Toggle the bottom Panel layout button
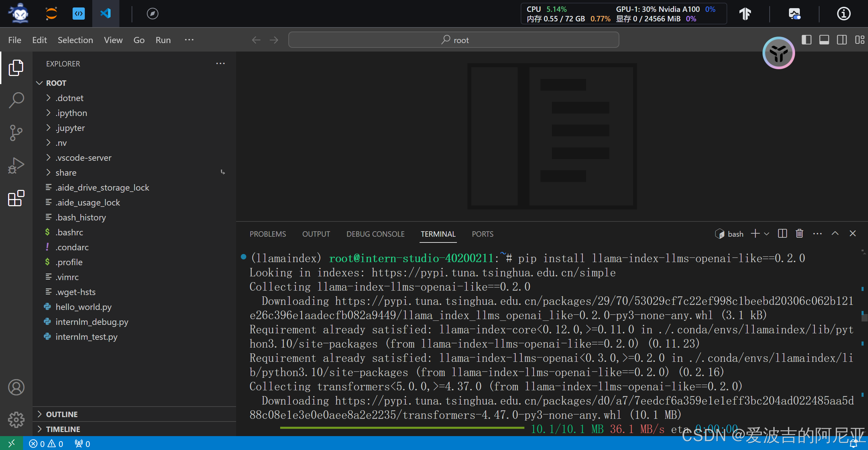868x450 pixels. pyautogui.click(x=824, y=40)
